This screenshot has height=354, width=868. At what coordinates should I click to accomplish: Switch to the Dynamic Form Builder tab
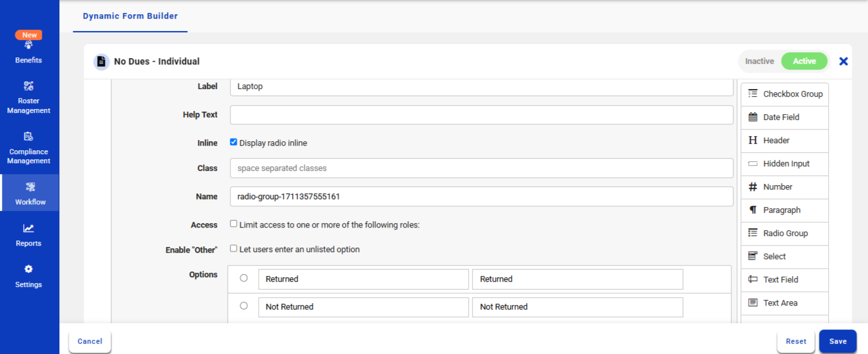pos(130,16)
